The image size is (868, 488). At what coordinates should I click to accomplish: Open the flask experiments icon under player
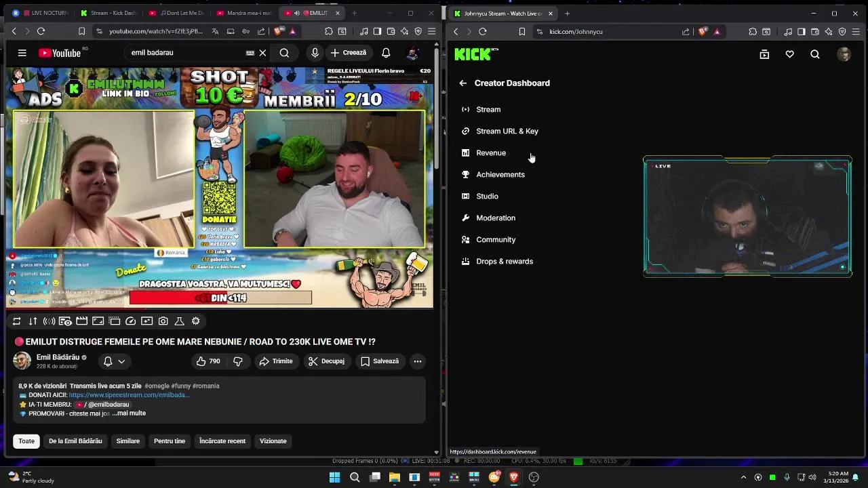(180, 321)
